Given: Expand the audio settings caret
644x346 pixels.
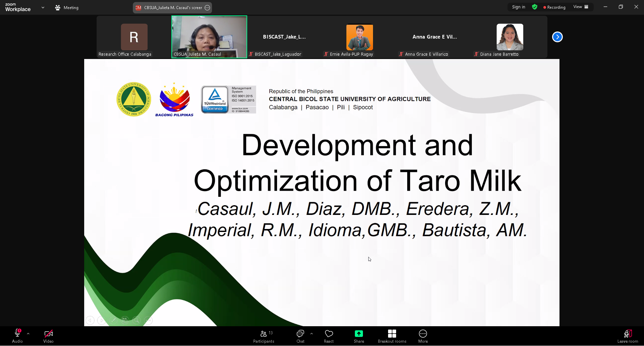Looking at the screenshot, I should (x=28, y=334).
